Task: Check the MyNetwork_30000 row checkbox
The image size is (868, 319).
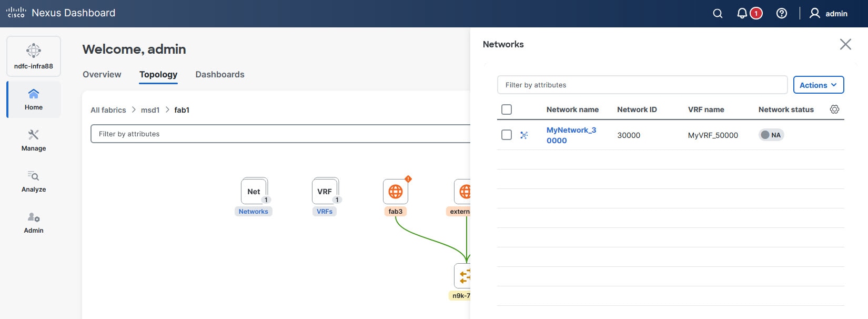Action: (x=507, y=135)
